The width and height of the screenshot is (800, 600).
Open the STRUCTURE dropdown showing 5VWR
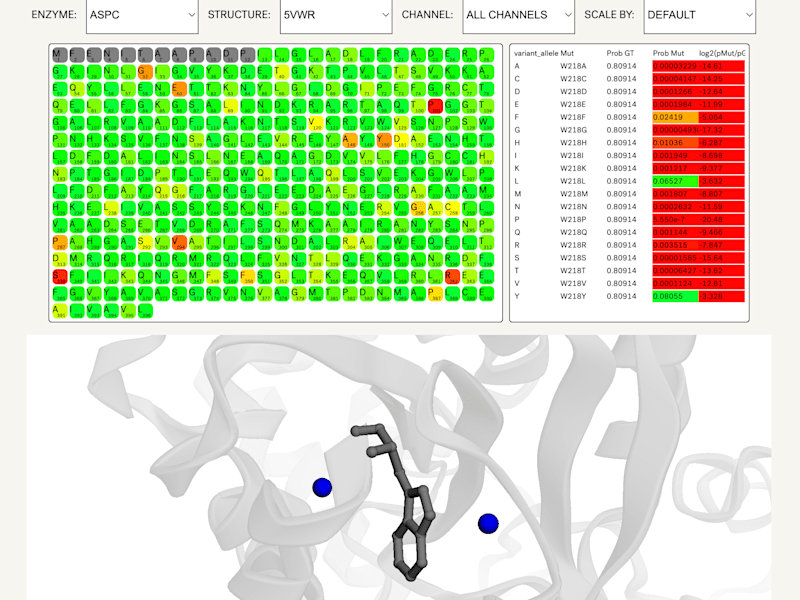click(x=336, y=16)
